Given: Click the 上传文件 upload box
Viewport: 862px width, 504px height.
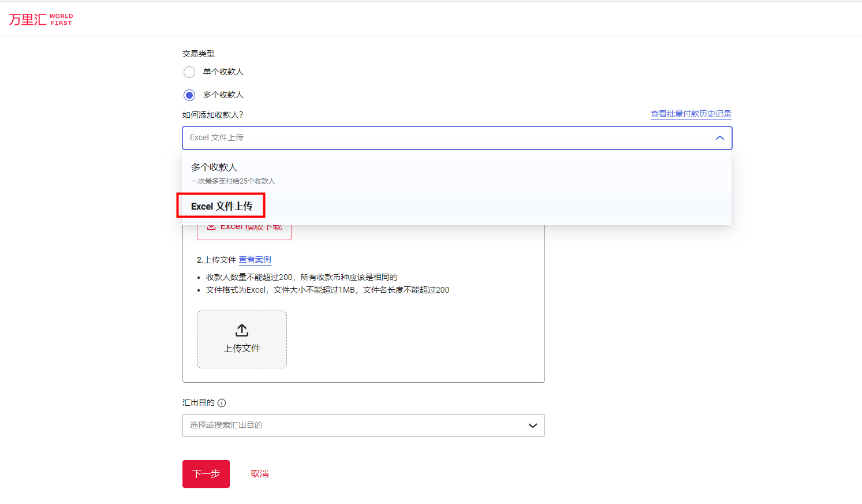Looking at the screenshot, I should coord(241,339).
